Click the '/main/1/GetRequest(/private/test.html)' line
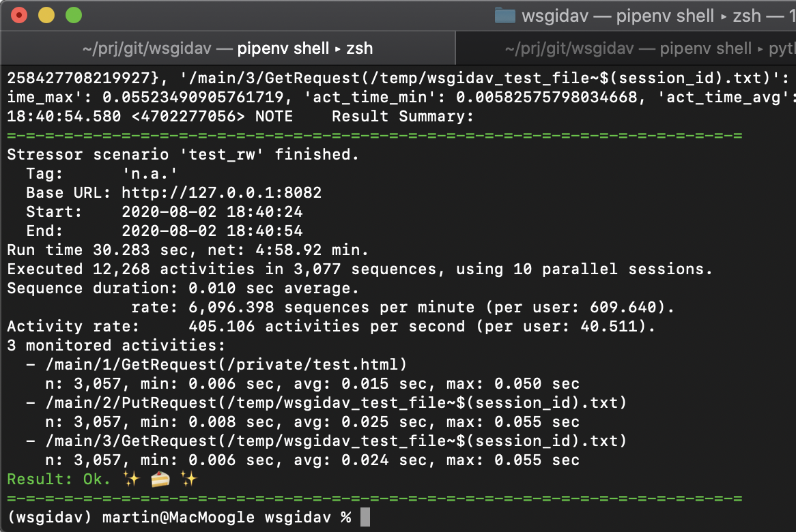Viewport: 796px width, 532px height. [227, 365]
